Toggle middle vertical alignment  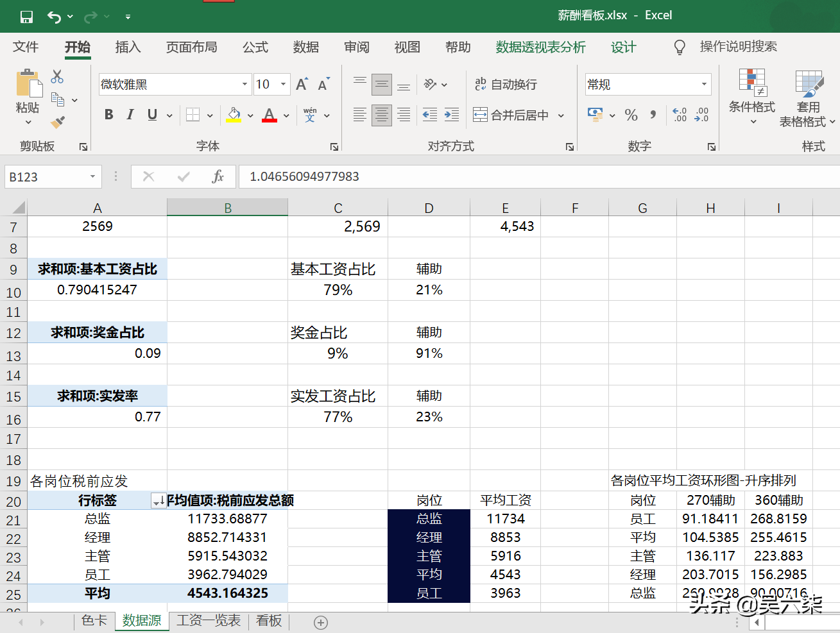coord(382,84)
